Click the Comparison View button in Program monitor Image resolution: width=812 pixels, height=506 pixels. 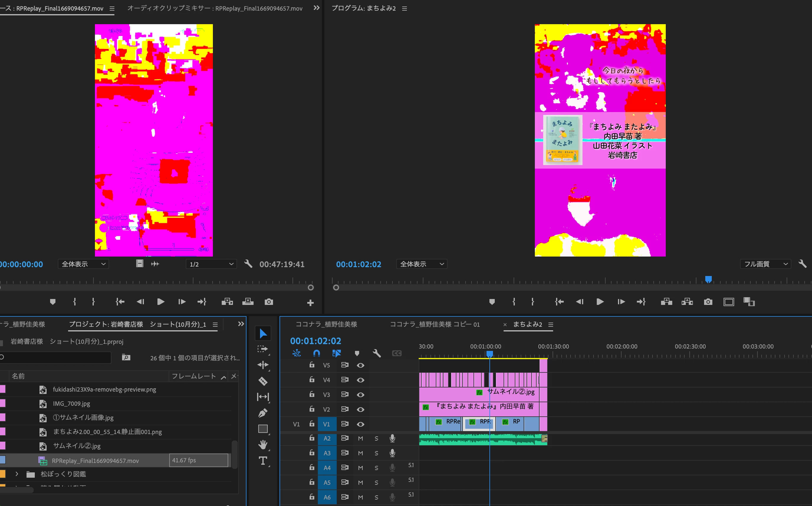(749, 302)
